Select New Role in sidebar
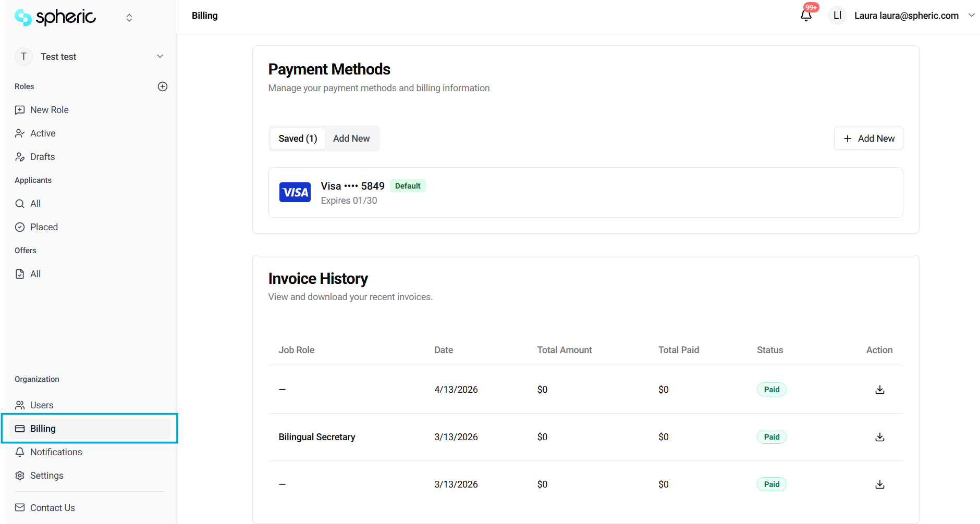This screenshot has width=980, height=524. point(49,110)
